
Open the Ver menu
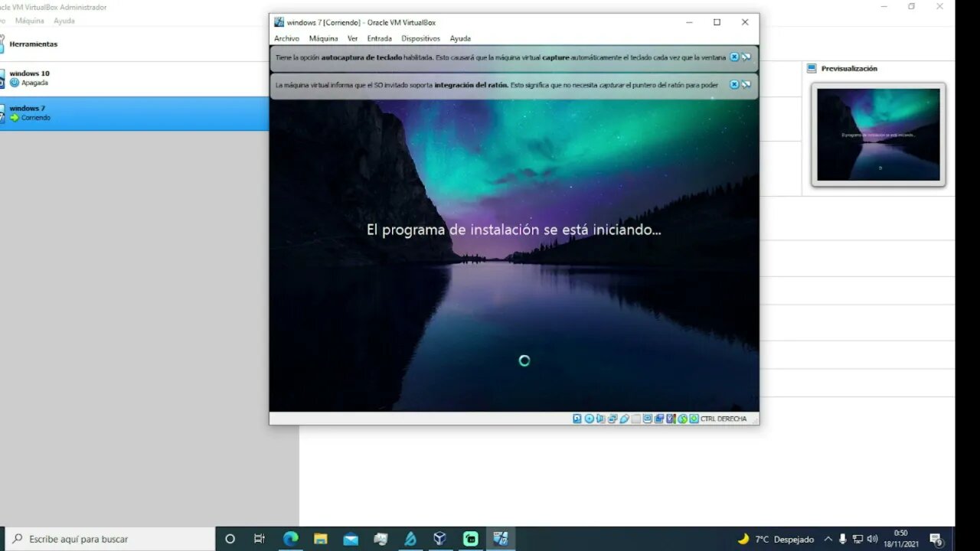[x=352, y=38]
